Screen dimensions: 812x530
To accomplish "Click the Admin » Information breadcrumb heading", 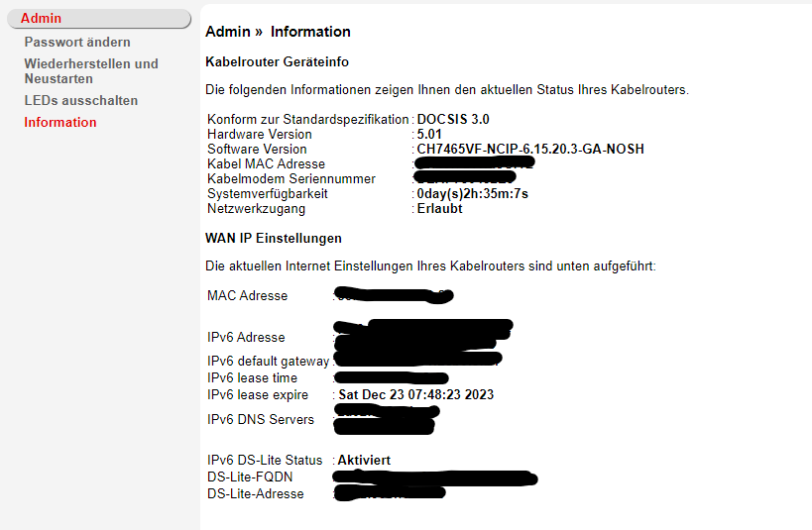I will pyautogui.click(x=278, y=32).
